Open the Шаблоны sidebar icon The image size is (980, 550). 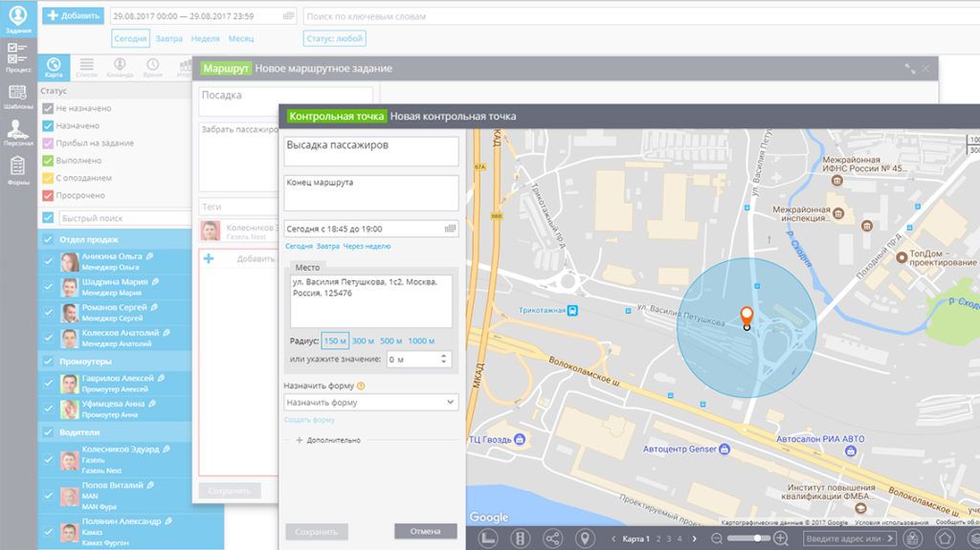[17, 97]
